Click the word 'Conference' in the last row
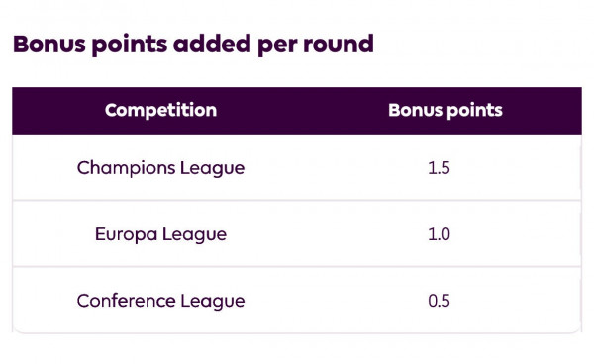This screenshot has width=594, height=364. (x=126, y=301)
